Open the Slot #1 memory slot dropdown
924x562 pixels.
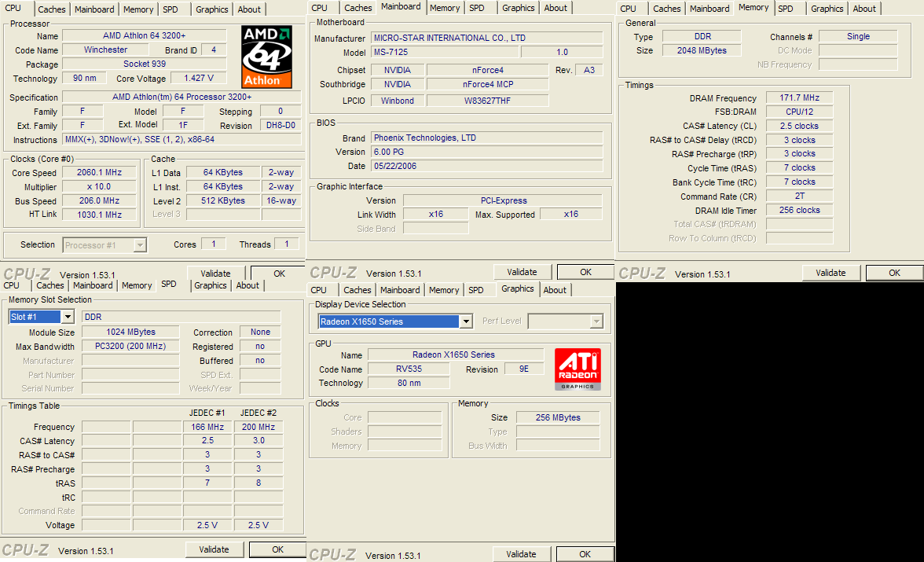click(68, 317)
